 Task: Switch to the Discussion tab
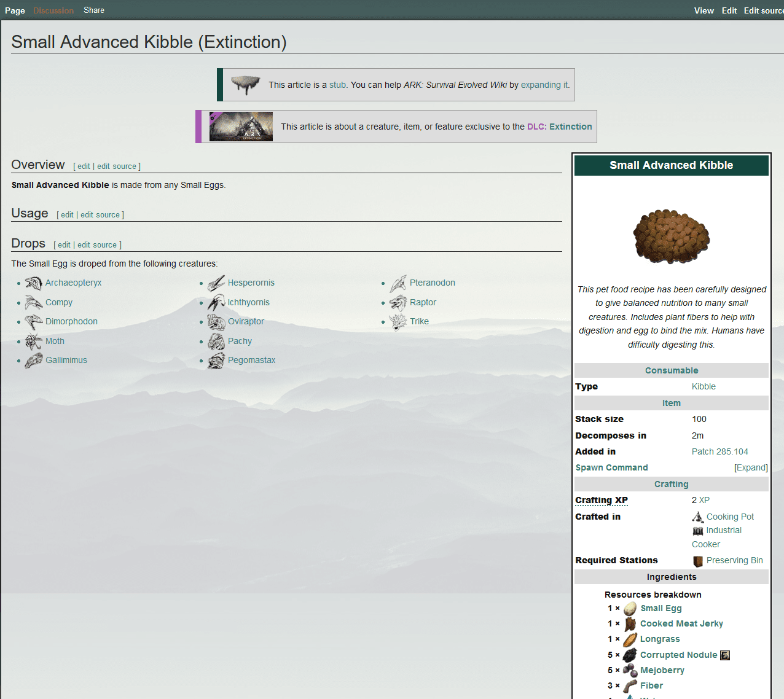[x=53, y=10]
